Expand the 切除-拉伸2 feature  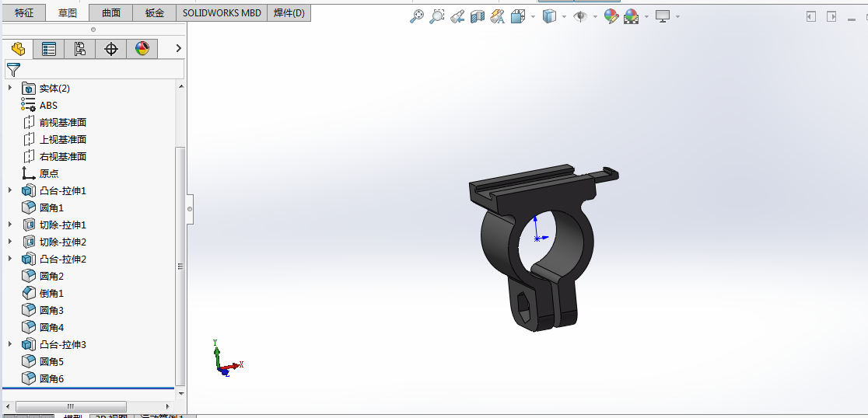pos(9,242)
